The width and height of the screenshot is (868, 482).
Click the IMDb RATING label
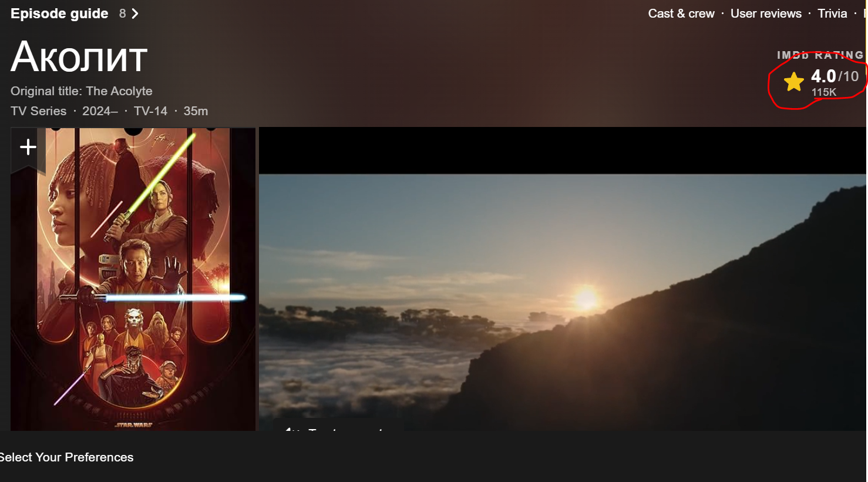click(x=820, y=55)
